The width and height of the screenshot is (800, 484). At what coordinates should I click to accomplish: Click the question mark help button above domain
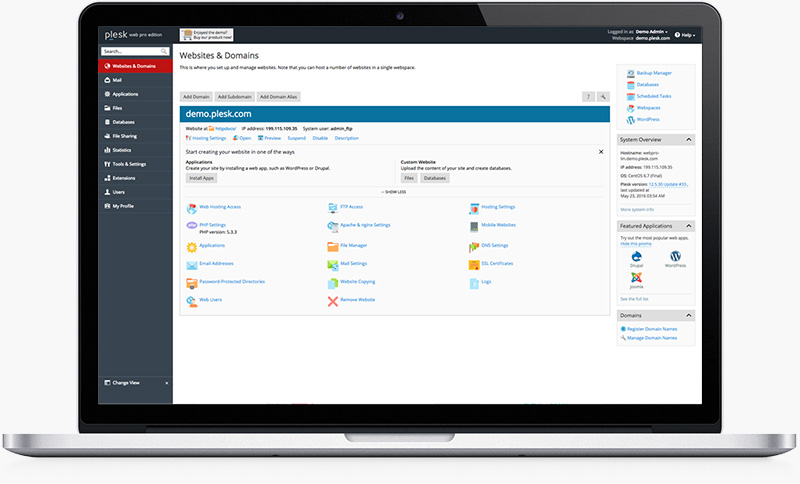[588, 97]
